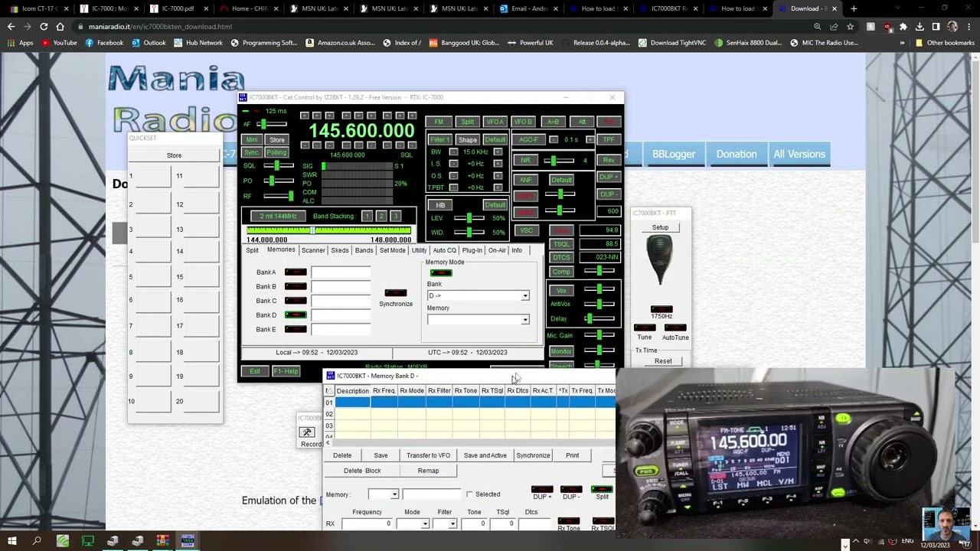
Task: Open the RX Filter dropdown
Action: (x=452, y=523)
